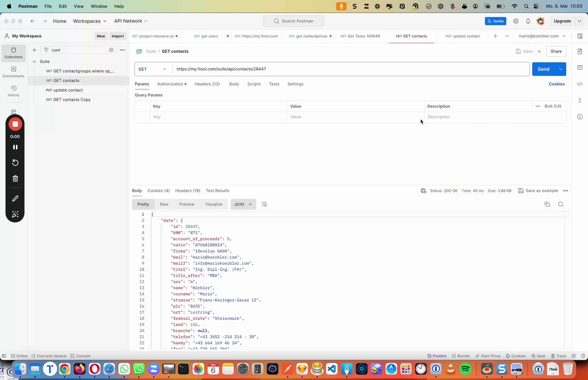Open the response Headers (19) tab
588x380 pixels.
pyautogui.click(x=187, y=191)
